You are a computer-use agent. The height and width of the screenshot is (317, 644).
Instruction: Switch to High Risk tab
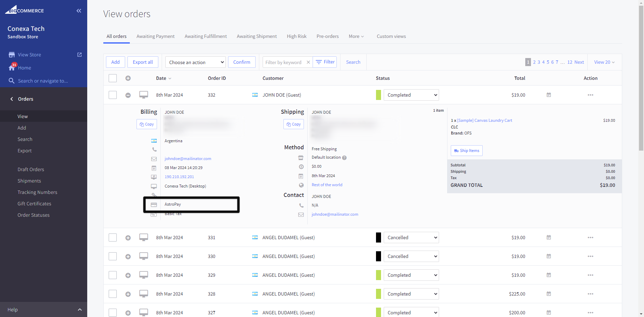tap(297, 36)
